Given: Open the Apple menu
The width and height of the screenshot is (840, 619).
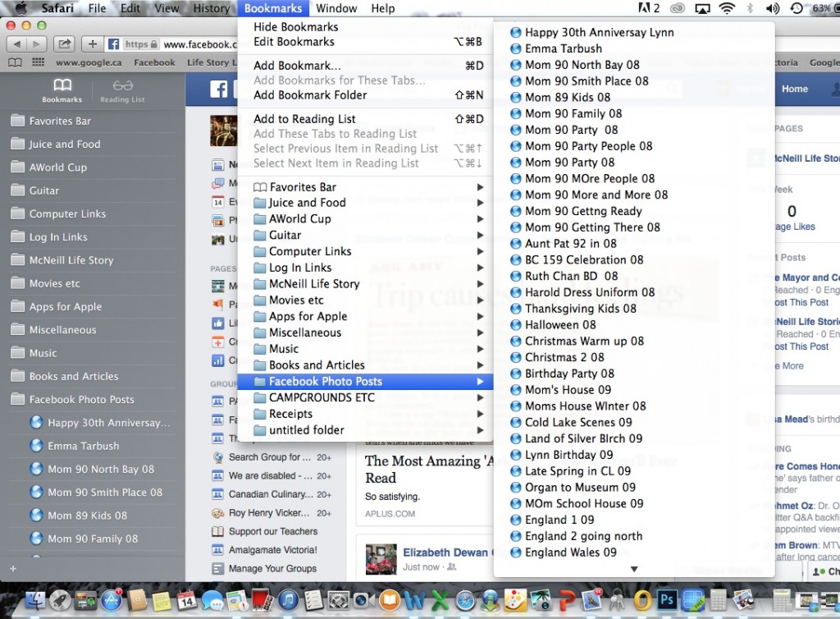Looking at the screenshot, I should [x=21, y=7].
